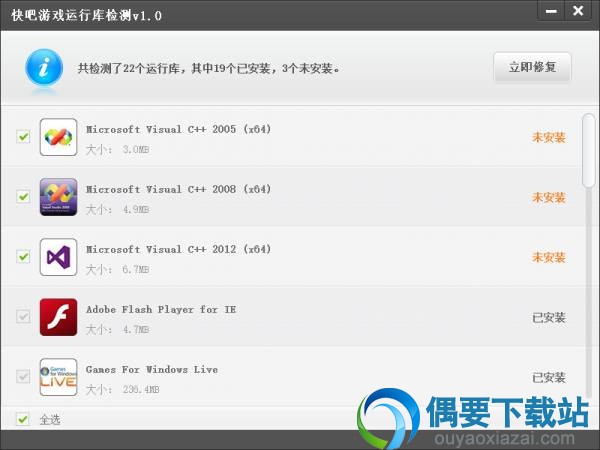Click 已安装 status for Adobe Flash Player

pos(549,318)
